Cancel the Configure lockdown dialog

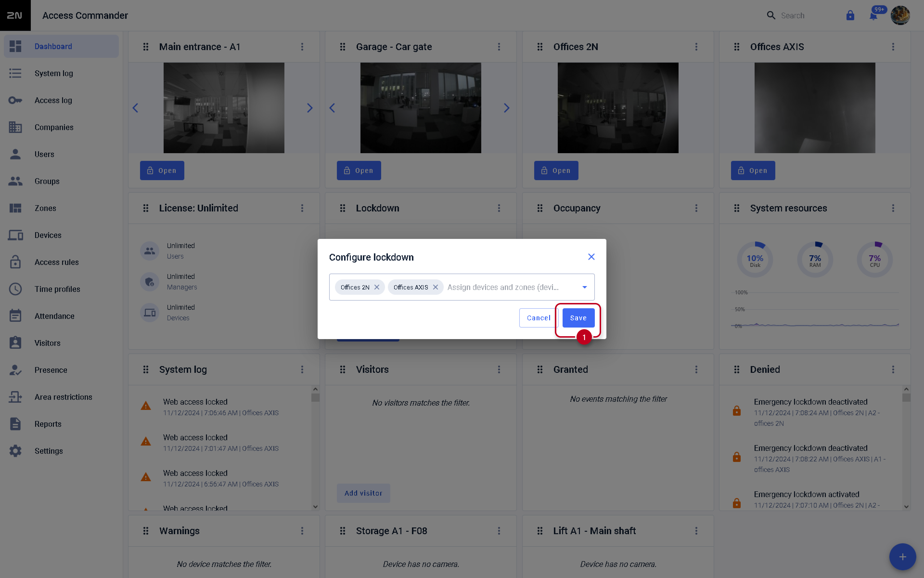coord(538,318)
